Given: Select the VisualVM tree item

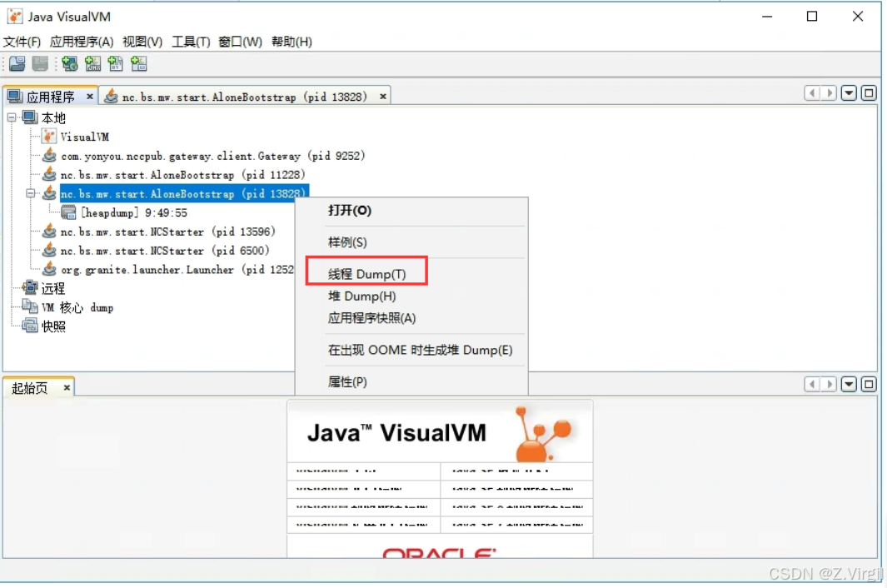Looking at the screenshot, I should 85,137.
